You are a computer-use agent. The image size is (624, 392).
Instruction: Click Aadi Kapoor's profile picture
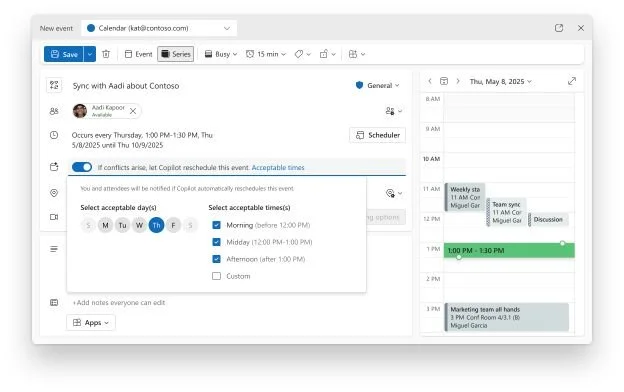tap(80, 111)
